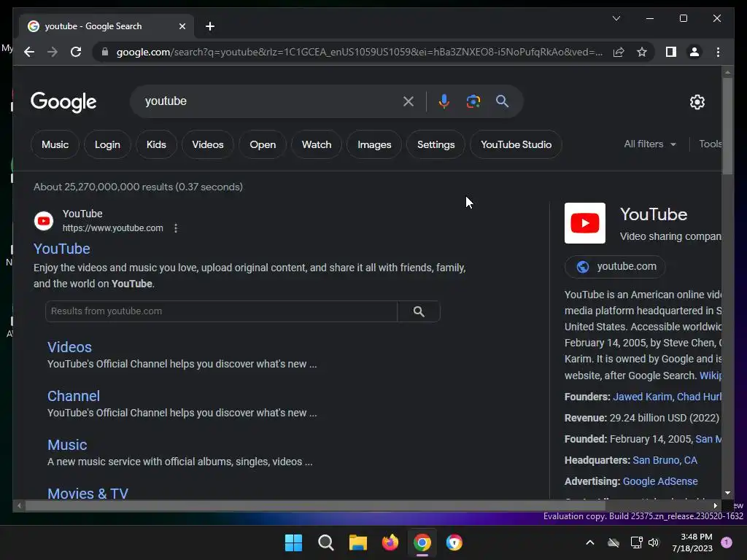Click the scroll down arrow on the scrollbar
The height and width of the screenshot is (560, 747).
(727, 494)
